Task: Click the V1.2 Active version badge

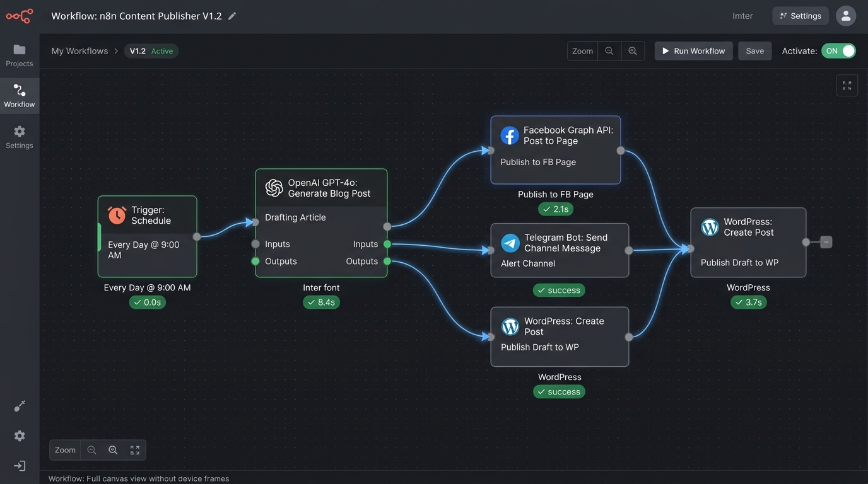Action: point(151,51)
